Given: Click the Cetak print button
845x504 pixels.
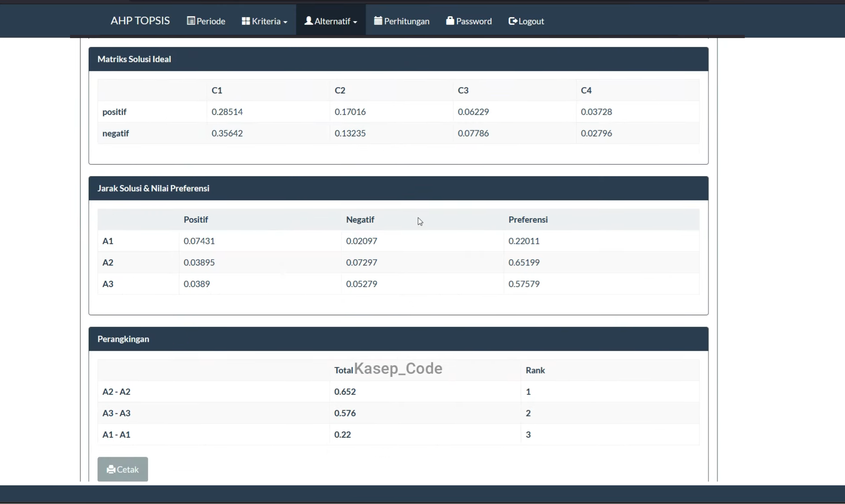Looking at the screenshot, I should (123, 470).
